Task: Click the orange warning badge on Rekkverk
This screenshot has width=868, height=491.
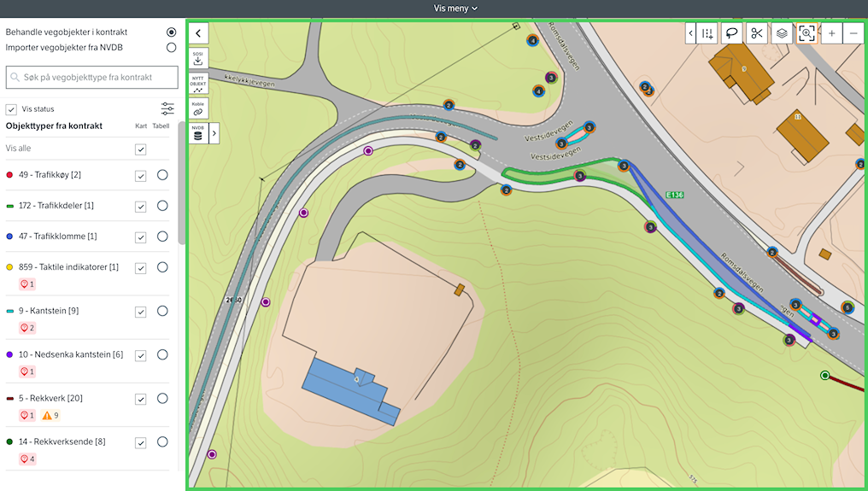Action: [50, 415]
